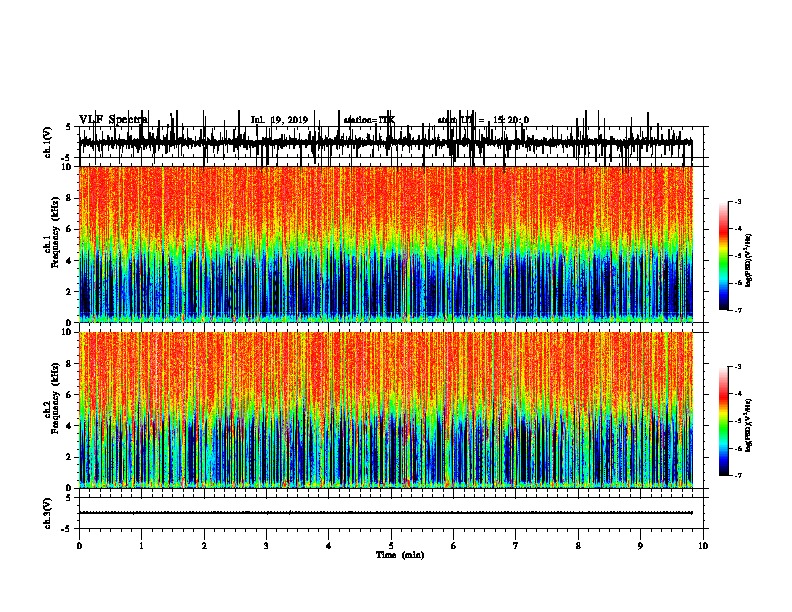
Task: Click the "start UT = 15:20:0" header text
Action: pyautogui.click(x=483, y=120)
